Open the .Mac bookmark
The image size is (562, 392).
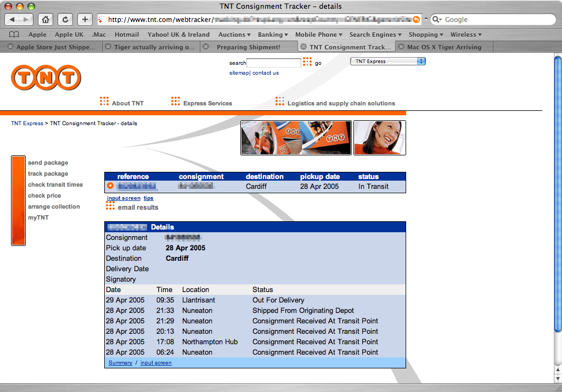[99, 35]
